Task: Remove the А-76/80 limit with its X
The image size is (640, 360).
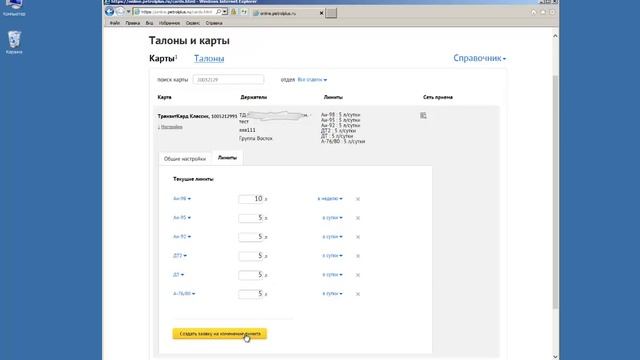Action: point(358,294)
